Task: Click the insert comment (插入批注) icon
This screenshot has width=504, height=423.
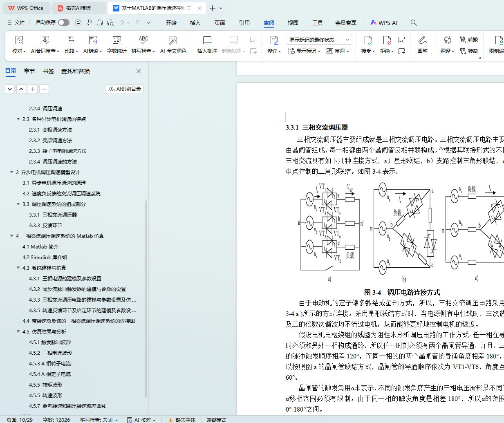Action: (x=207, y=40)
